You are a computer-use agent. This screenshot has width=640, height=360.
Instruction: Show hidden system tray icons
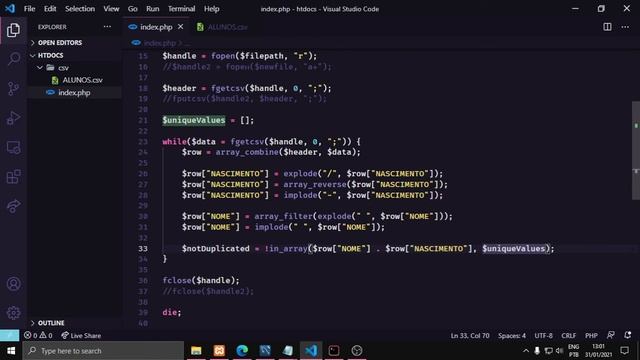click(x=526, y=351)
